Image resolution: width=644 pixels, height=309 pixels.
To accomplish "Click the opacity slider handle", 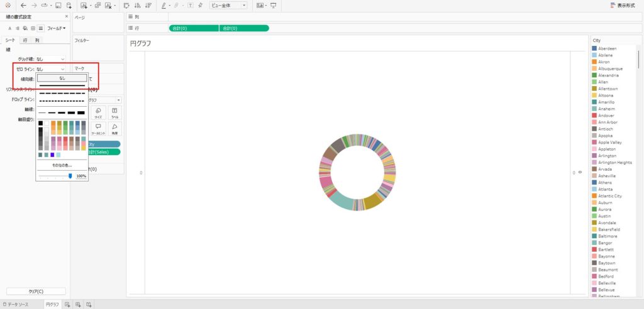I will 70,176.
